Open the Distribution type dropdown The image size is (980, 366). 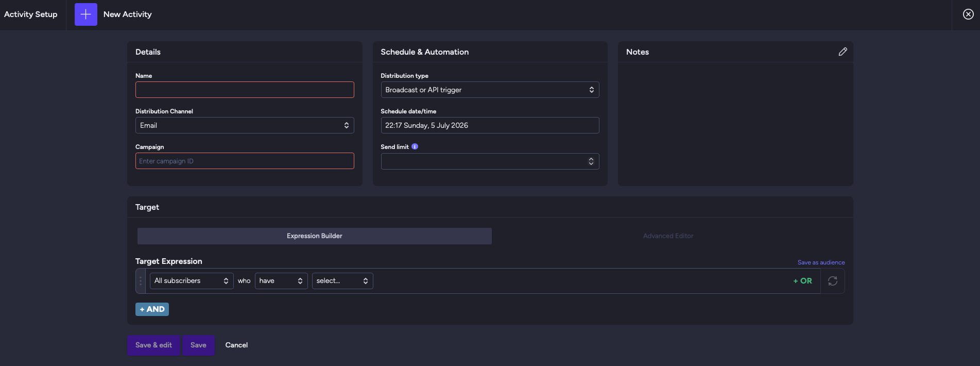(x=490, y=90)
